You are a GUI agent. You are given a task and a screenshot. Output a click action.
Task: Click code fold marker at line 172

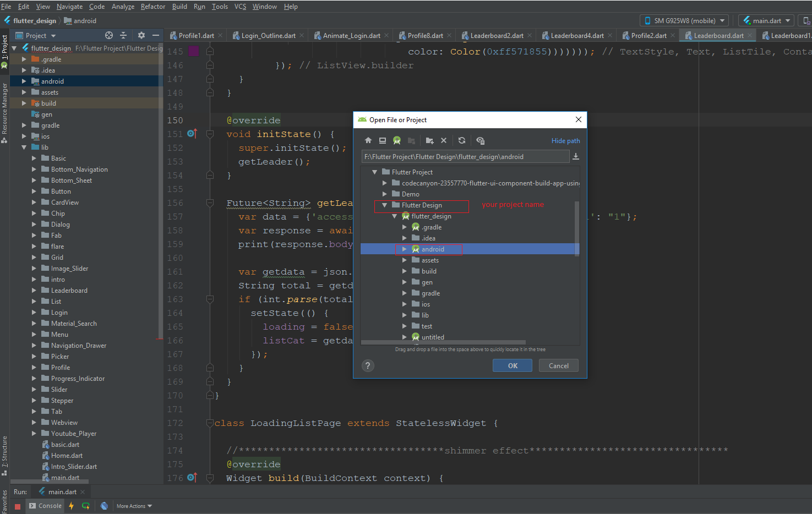point(210,423)
